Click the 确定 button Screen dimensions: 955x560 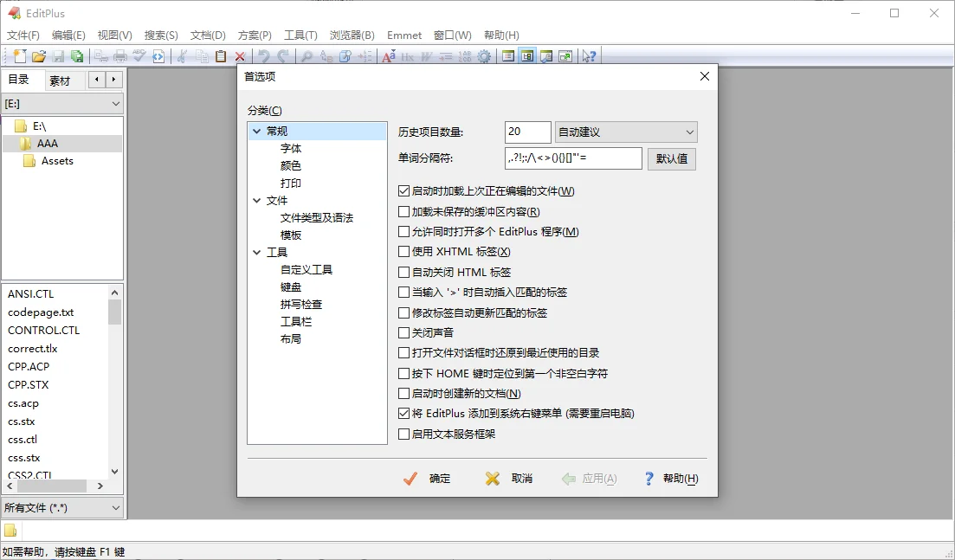point(428,479)
